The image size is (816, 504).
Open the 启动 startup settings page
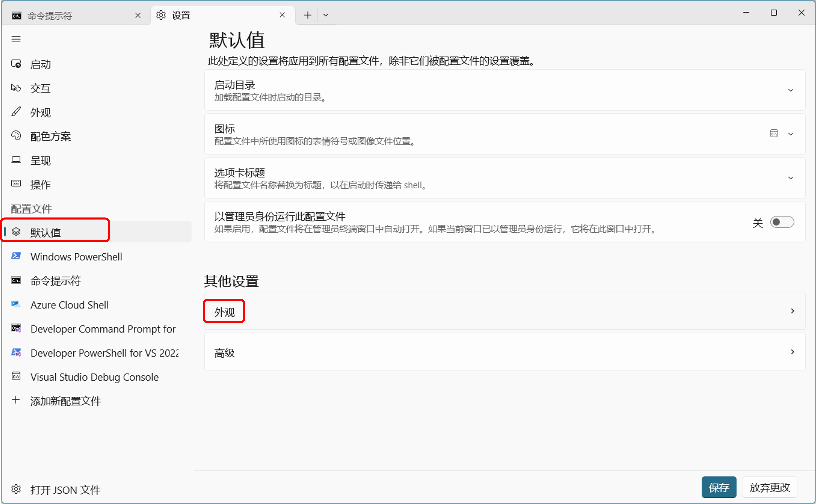[x=40, y=64]
